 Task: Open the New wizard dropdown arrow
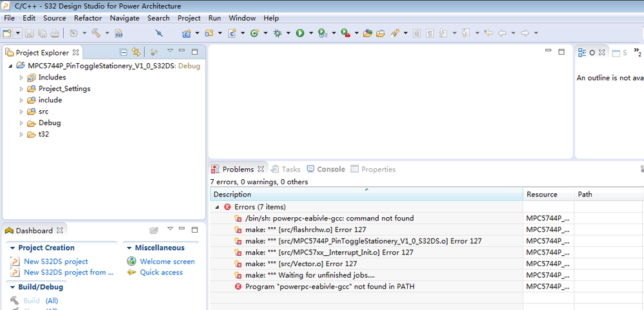pos(18,34)
